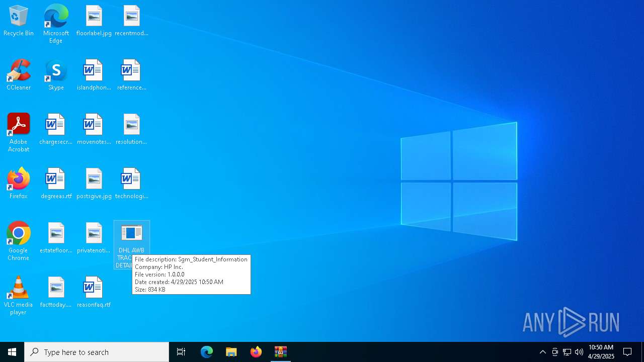Open Task View from the taskbar
The width and height of the screenshot is (644, 362).
(181, 352)
